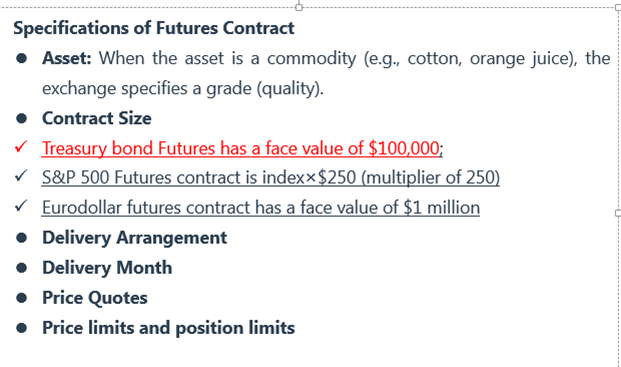This screenshot has height=367, width=621.
Task: Click the right-middle resize handle of text box
Action: click(x=618, y=213)
